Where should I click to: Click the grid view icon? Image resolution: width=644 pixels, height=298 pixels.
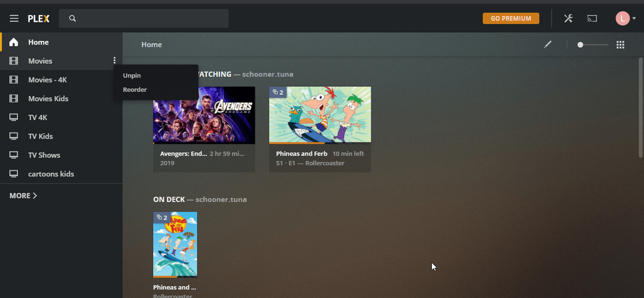tap(620, 45)
